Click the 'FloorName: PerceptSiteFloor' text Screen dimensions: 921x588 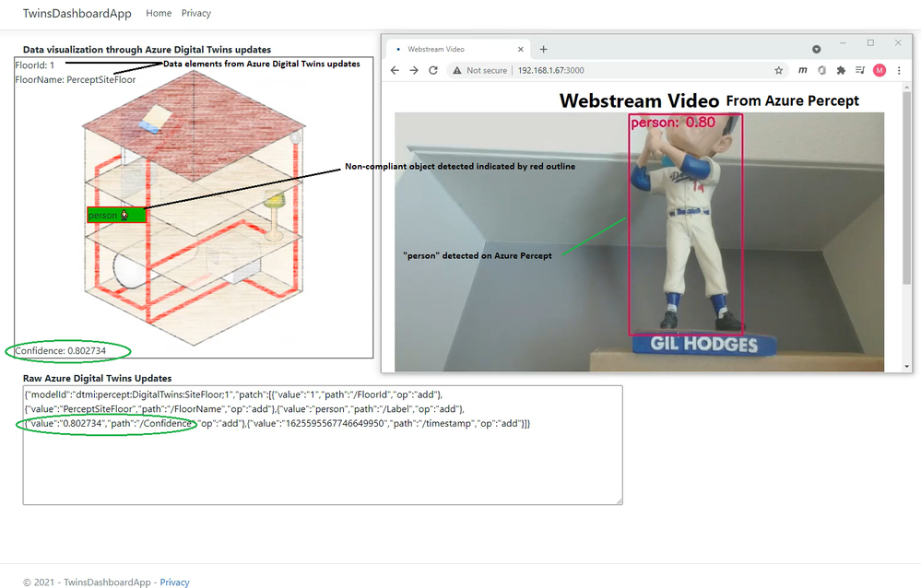click(76, 79)
